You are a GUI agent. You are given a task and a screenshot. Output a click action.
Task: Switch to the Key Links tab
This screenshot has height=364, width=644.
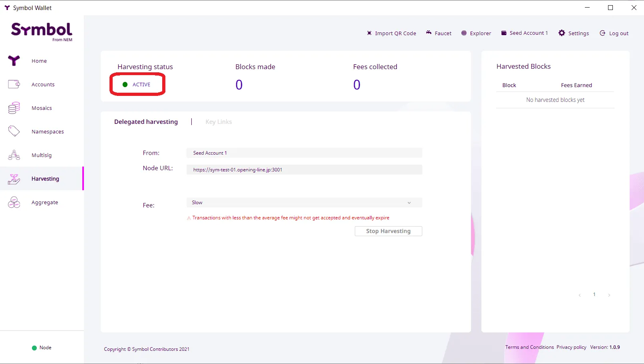tap(219, 122)
